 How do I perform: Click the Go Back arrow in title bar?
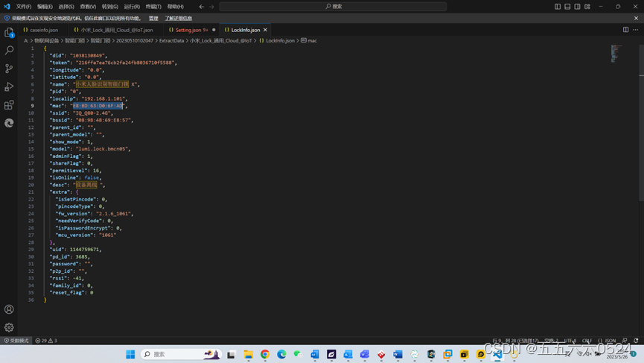(201, 7)
